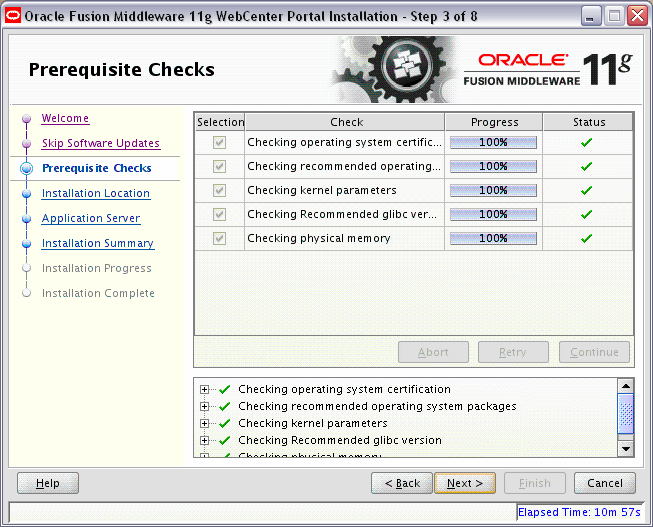Open the Application Server step
This screenshot has width=653, height=527.
point(91,218)
